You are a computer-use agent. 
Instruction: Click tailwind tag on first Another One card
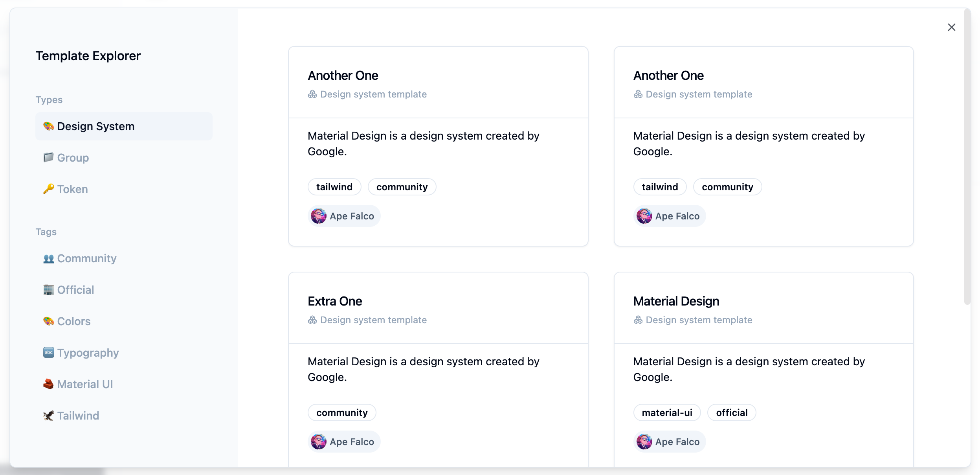[x=334, y=187]
